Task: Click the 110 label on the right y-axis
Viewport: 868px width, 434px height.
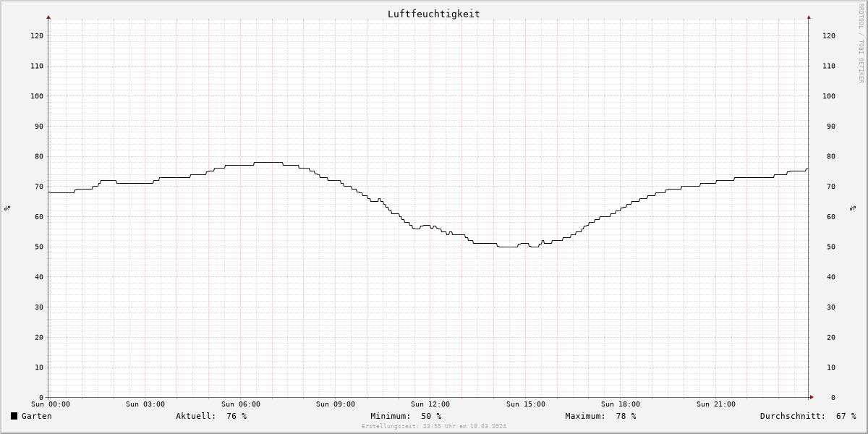Action: tap(829, 66)
